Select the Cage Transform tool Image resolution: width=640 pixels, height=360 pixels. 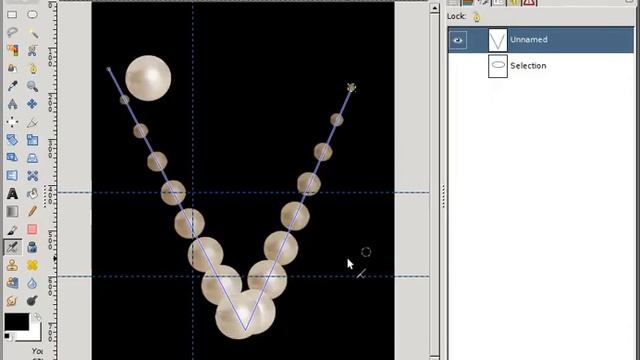click(32, 176)
